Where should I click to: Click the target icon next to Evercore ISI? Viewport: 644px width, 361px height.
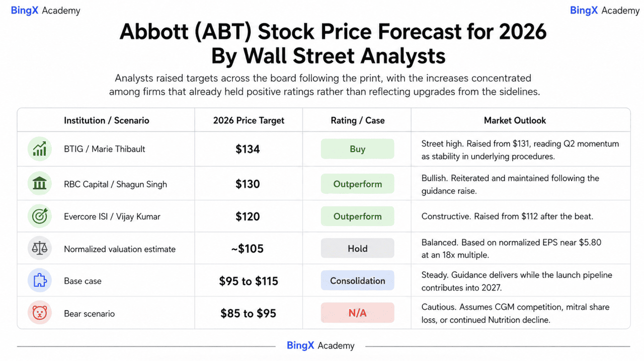(40, 216)
